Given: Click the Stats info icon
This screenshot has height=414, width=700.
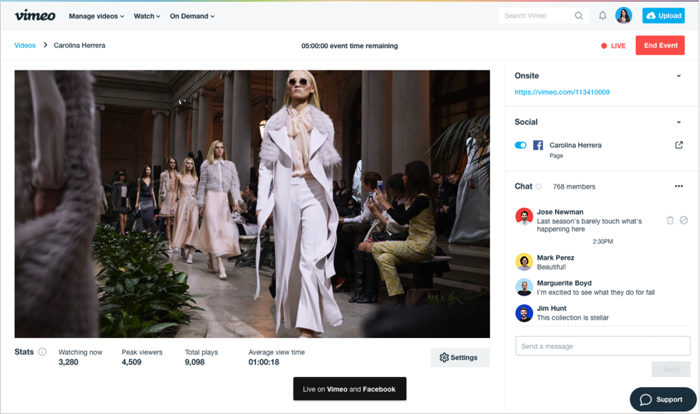Looking at the screenshot, I should [x=42, y=352].
